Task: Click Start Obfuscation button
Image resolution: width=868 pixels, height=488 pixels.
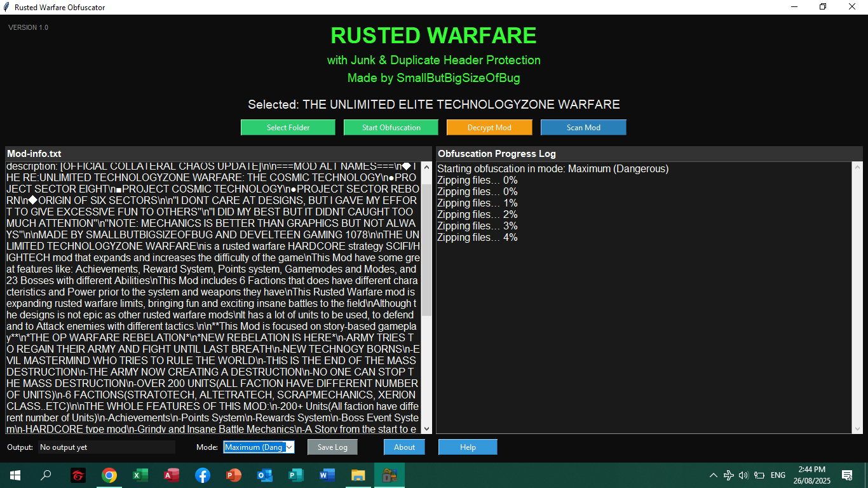Action: [391, 128]
